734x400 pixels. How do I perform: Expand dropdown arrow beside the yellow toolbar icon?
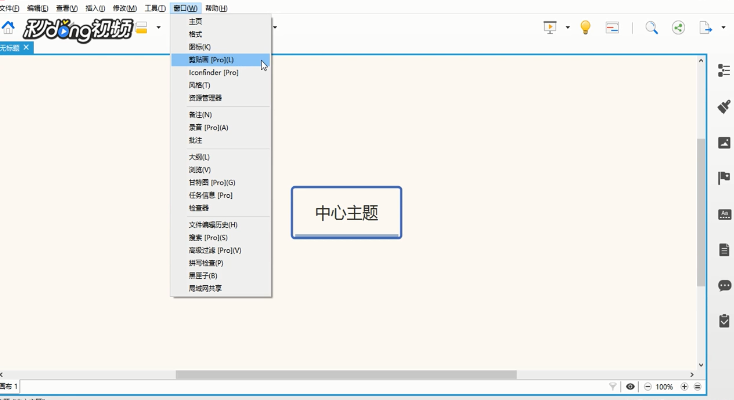pos(158,28)
